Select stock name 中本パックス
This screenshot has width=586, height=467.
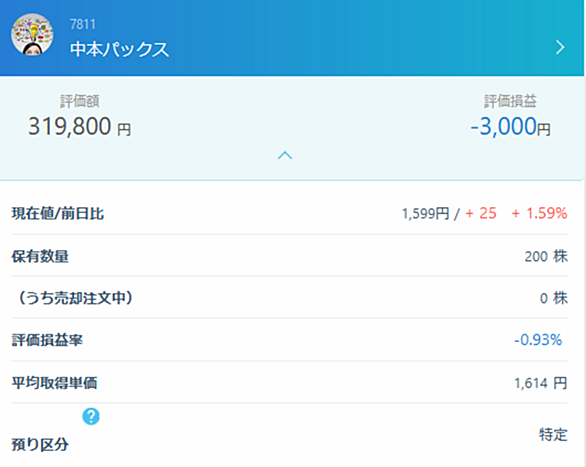click(x=120, y=50)
